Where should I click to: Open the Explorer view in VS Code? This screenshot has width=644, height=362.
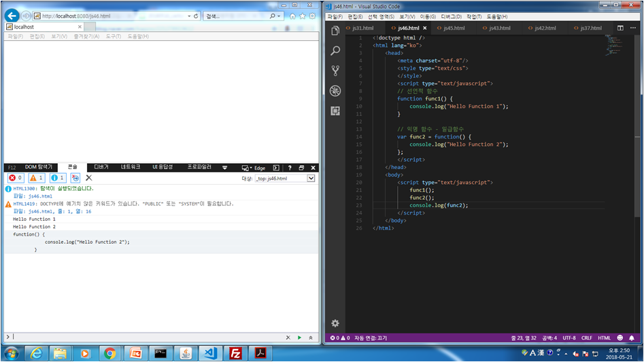[335, 31]
